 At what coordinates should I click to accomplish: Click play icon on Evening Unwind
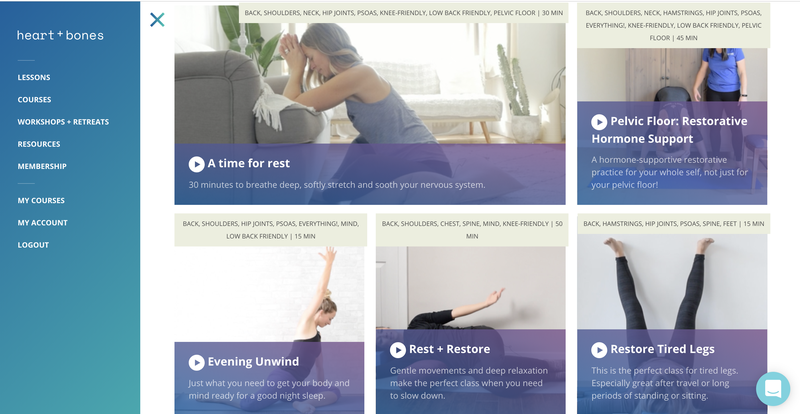tap(196, 362)
